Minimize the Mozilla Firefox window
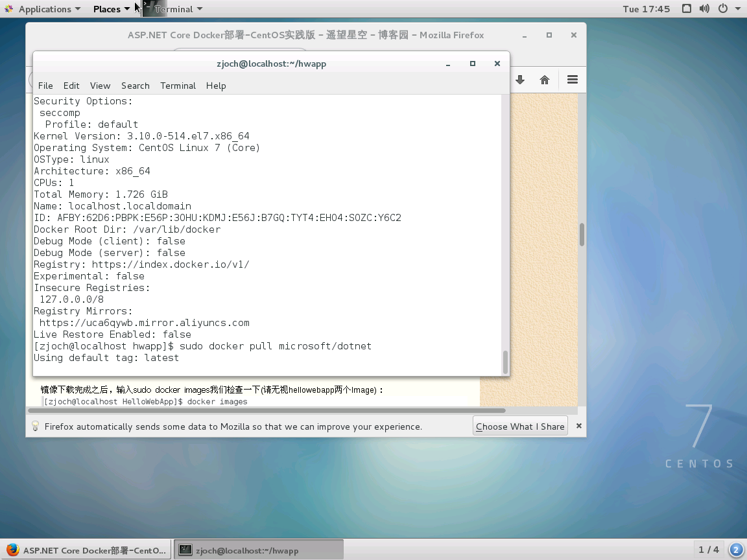This screenshot has width=747, height=560. click(x=525, y=36)
